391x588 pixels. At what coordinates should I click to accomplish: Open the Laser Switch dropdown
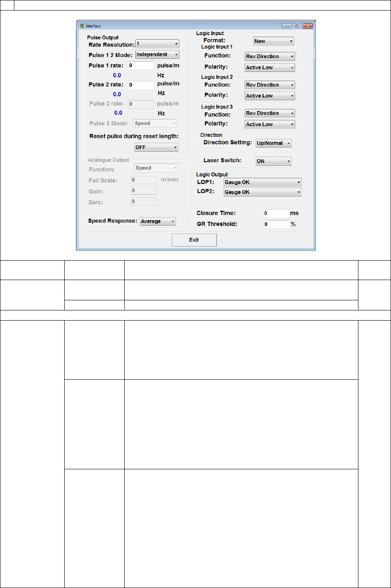273,161
